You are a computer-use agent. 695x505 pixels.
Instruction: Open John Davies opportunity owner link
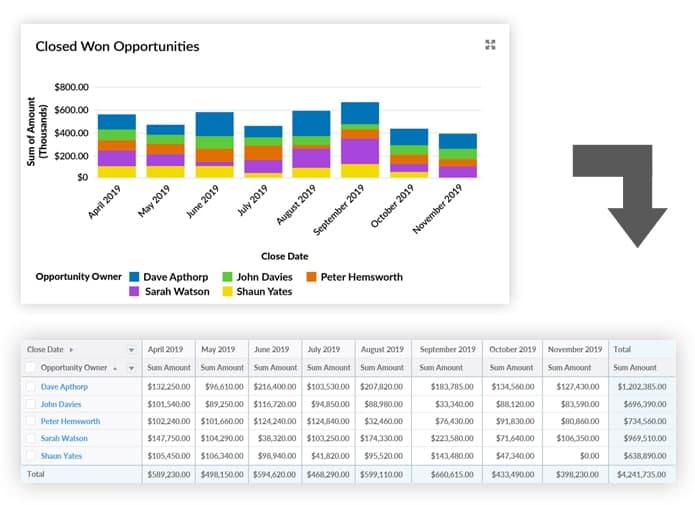pyautogui.click(x=62, y=404)
